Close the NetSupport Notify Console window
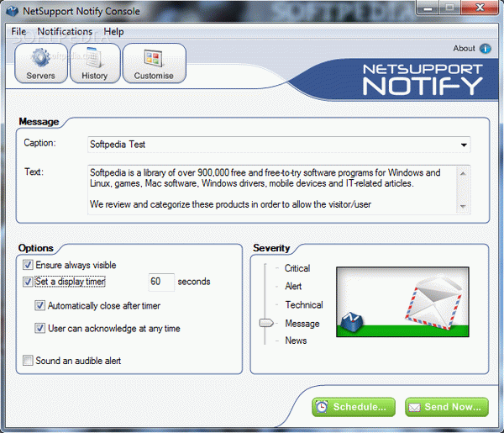The height and width of the screenshot is (433, 504). point(480,8)
